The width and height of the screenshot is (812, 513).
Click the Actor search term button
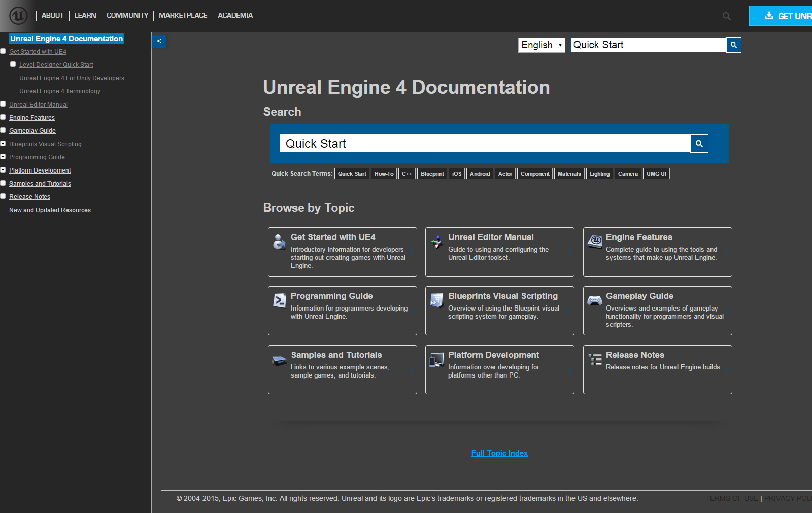505,174
